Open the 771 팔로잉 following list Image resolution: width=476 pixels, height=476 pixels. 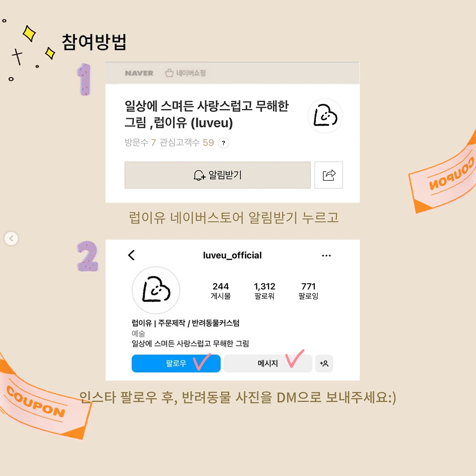(309, 291)
